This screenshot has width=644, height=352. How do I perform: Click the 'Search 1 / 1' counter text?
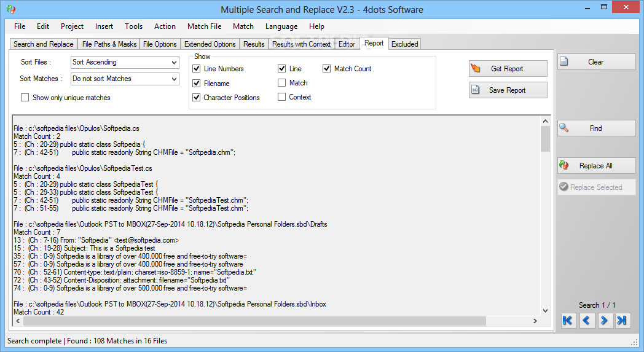point(597,305)
